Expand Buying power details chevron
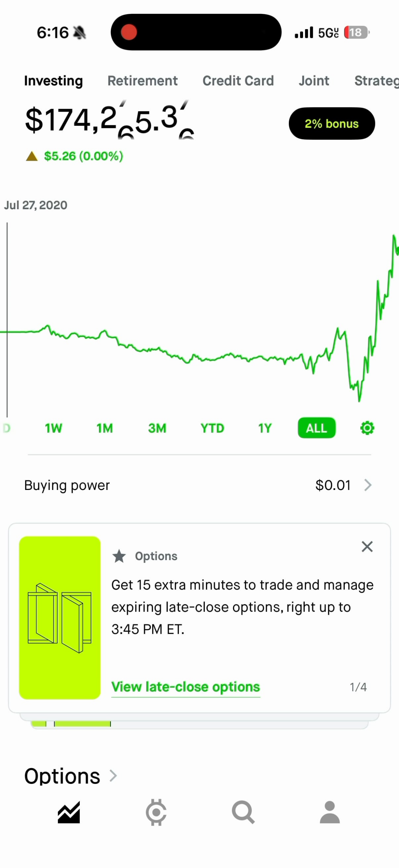This screenshot has width=399, height=868. (368, 485)
